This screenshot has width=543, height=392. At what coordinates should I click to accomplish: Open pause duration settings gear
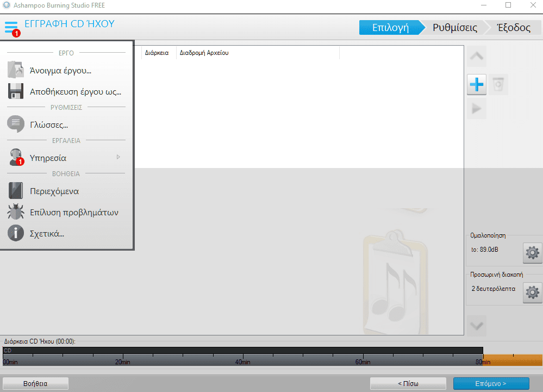pyautogui.click(x=532, y=293)
